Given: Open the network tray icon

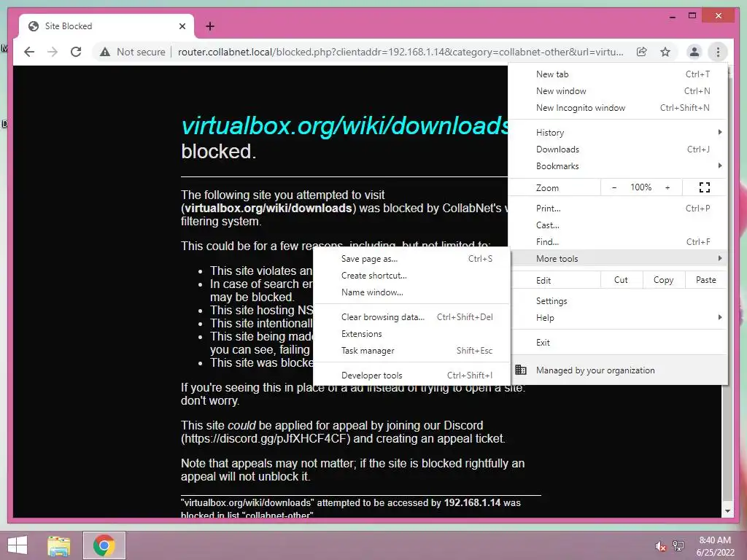Looking at the screenshot, I should pyautogui.click(x=678, y=546).
